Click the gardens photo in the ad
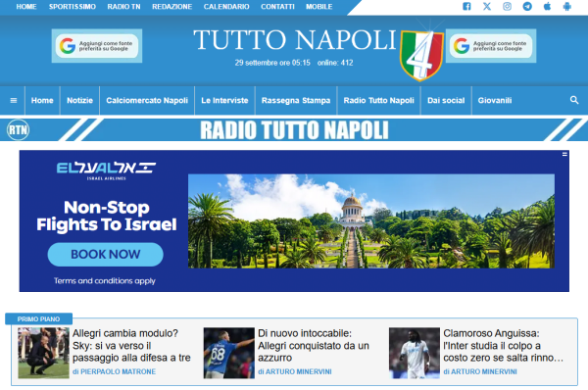The image size is (588, 390). [371, 220]
